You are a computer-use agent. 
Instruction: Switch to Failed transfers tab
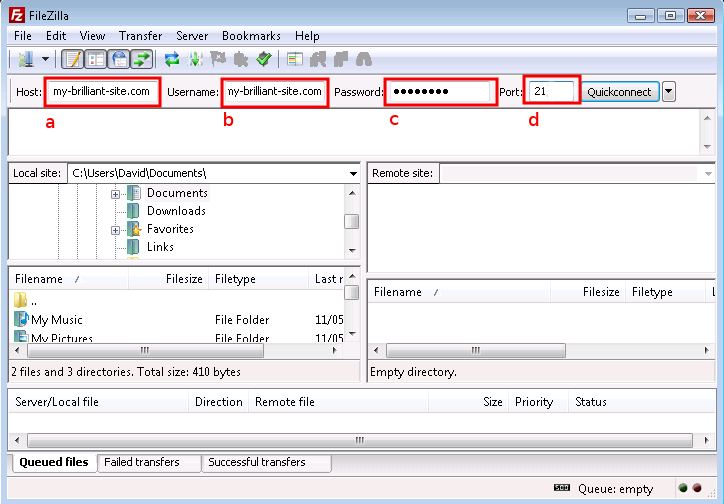click(149, 463)
